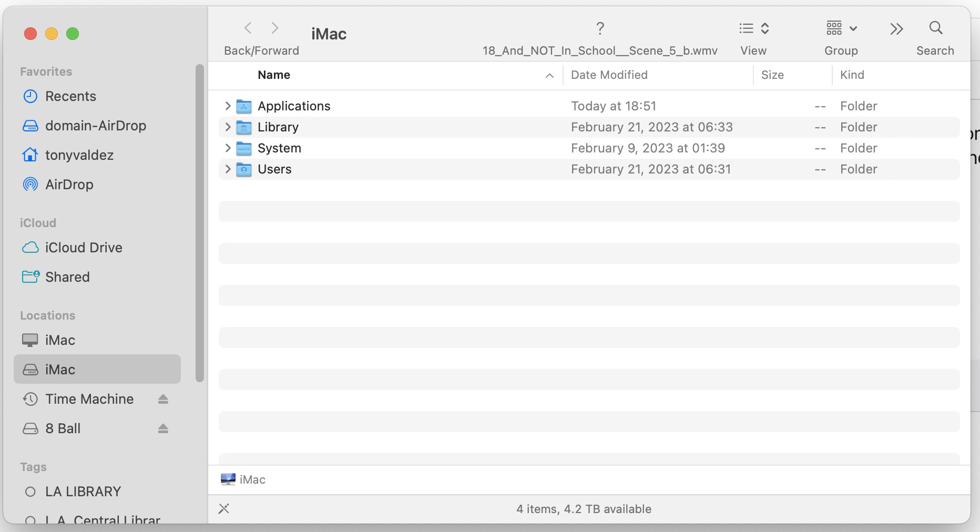
Task: Click the question mark toolbar icon
Action: 600,28
